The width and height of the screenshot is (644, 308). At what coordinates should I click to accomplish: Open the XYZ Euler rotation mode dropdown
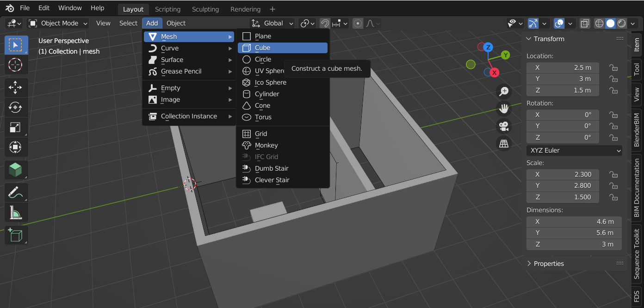click(x=574, y=150)
